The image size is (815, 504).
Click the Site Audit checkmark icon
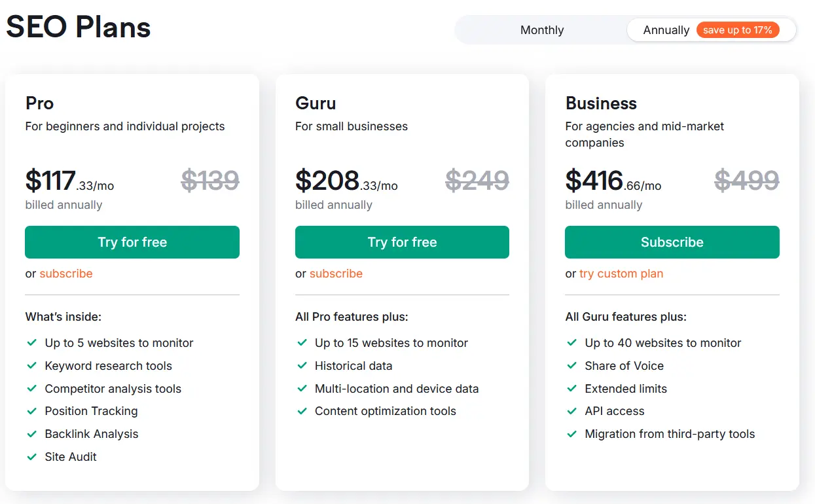click(31, 457)
